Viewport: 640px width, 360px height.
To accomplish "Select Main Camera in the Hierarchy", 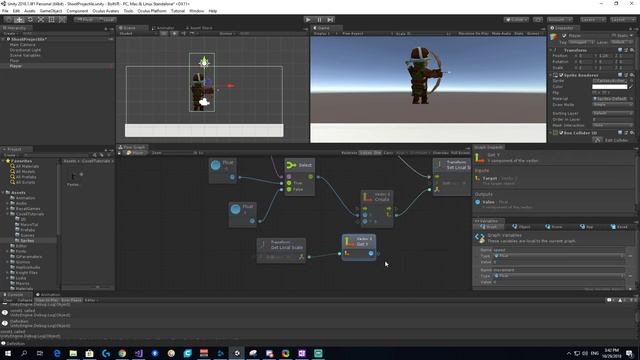I will (22, 44).
